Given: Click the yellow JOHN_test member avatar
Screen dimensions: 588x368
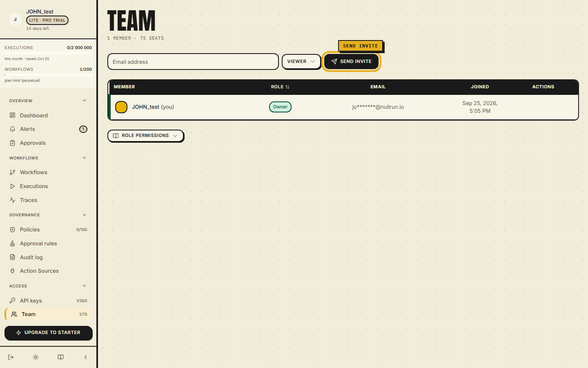Looking at the screenshot, I should pos(121,107).
